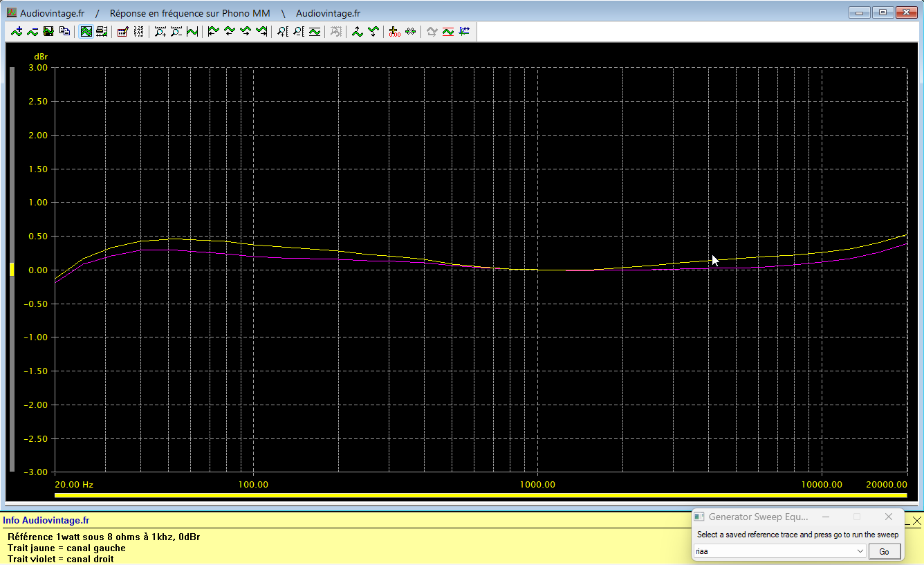Click the add trace (green wave plus) icon

click(x=17, y=31)
